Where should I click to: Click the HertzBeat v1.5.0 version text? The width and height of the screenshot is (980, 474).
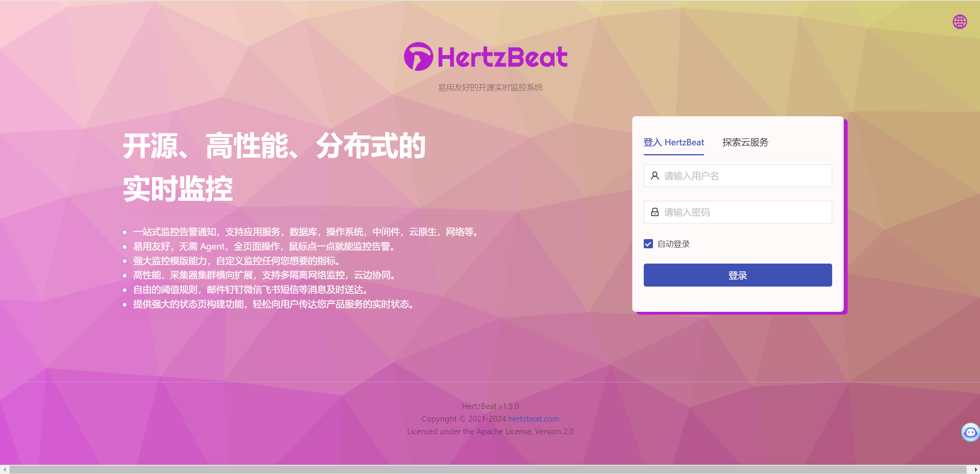pyautogui.click(x=490, y=406)
